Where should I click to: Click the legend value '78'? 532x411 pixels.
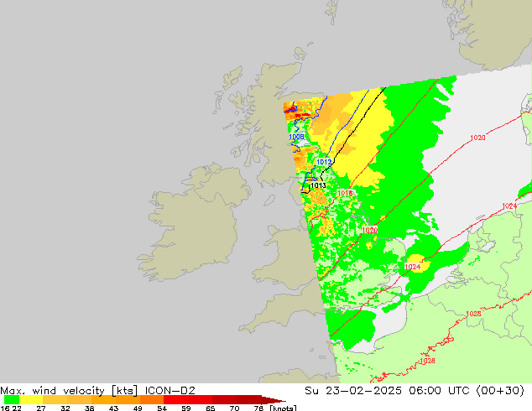pyautogui.click(x=259, y=408)
